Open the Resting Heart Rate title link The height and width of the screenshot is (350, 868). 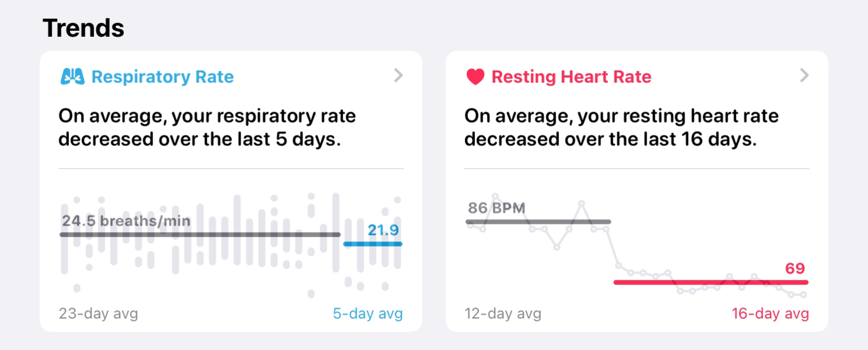pos(571,77)
